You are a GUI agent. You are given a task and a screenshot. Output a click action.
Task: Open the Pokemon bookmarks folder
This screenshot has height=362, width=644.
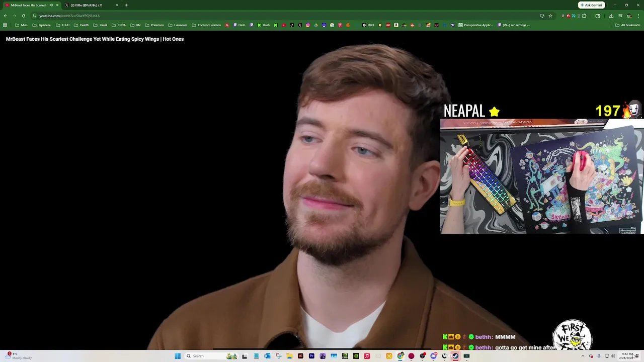[154, 25]
